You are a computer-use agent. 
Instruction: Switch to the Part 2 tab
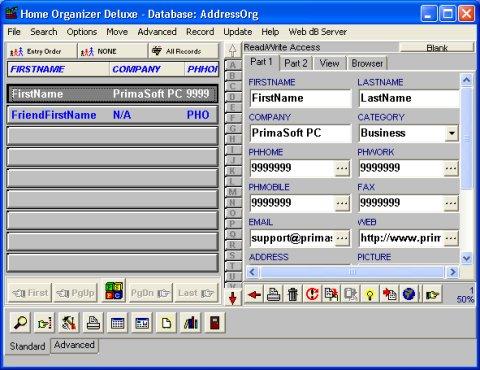tap(296, 63)
